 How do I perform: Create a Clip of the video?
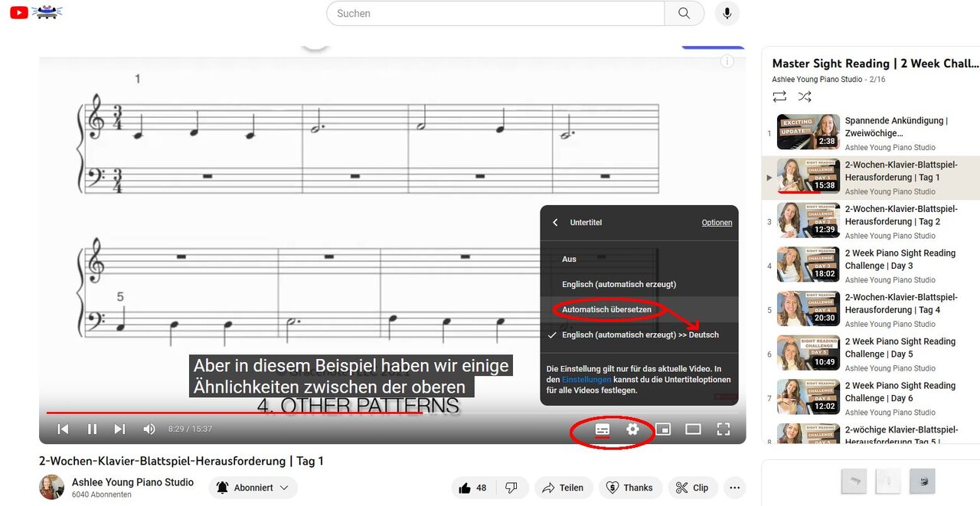[692, 488]
